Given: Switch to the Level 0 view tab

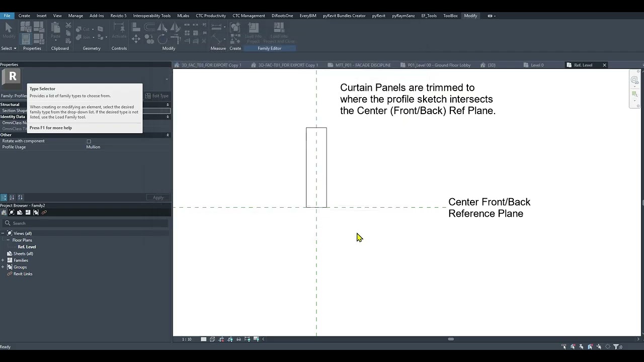Looking at the screenshot, I should (537, 65).
